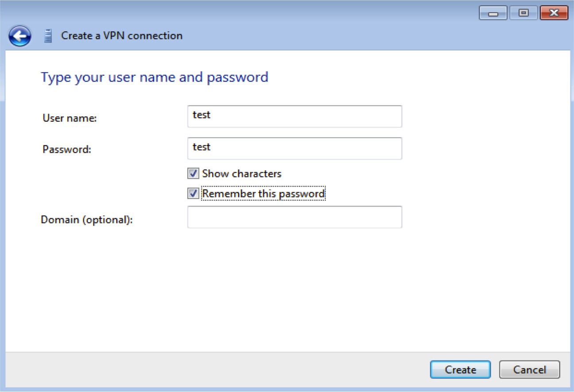Image resolution: width=574 pixels, height=392 pixels.
Task: Click the empty title bar area
Action: (x=266, y=12)
